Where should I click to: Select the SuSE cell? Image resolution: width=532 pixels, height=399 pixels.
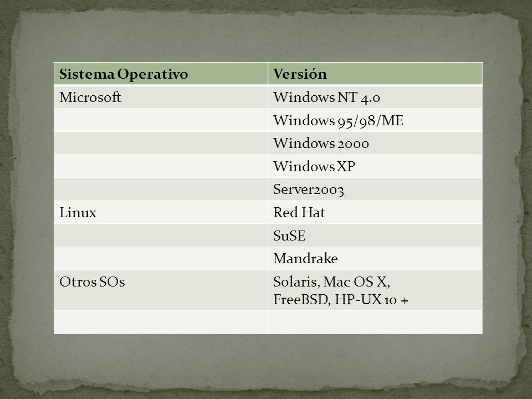(375, 236)
